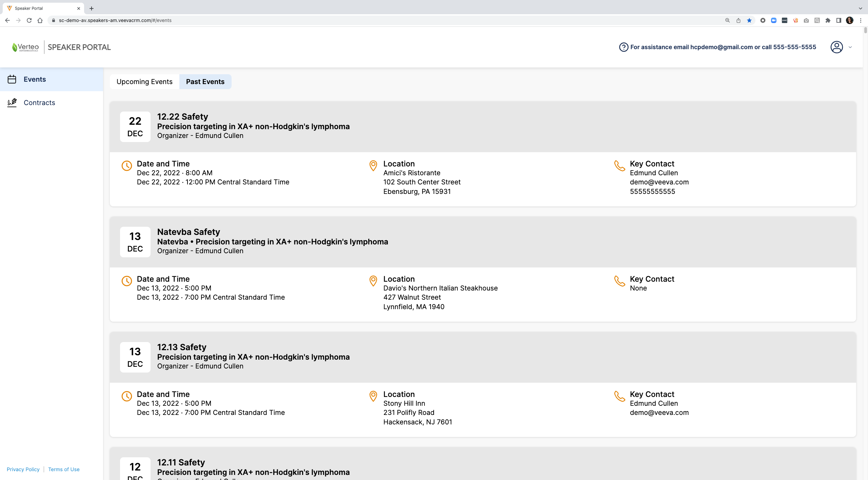868x480 pixels.
Task: Expand the user account dropdown chevron
Action: tap(850, 47)
